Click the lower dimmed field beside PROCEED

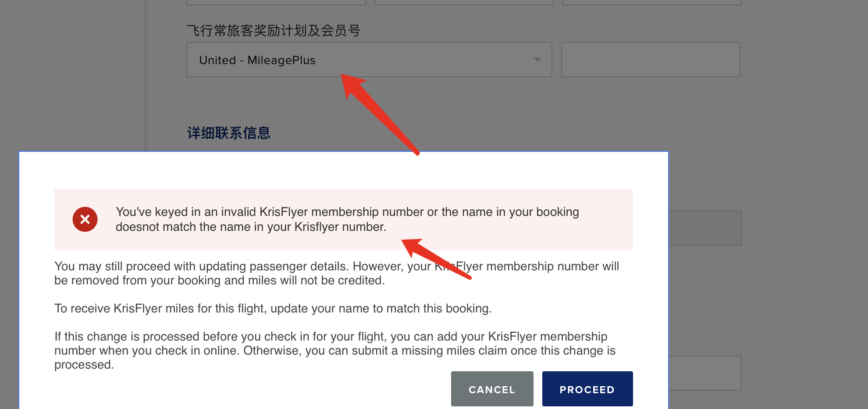[x=705, y=373]
